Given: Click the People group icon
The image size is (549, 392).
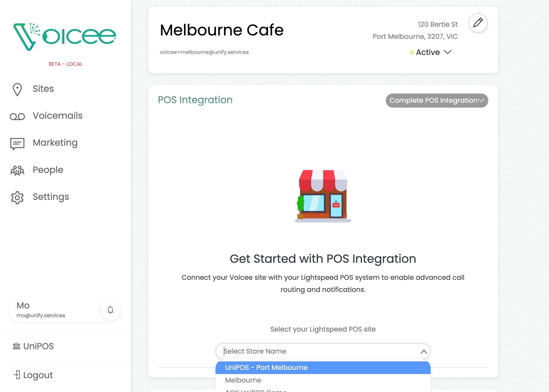Looking at the screenshot, I should point(17,170).
